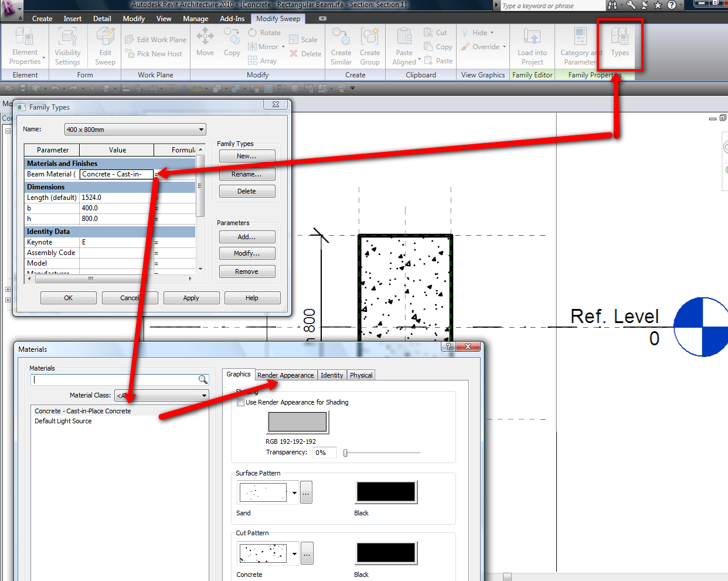
Task: Activate the Move tool
Action: tap(205, 42)
